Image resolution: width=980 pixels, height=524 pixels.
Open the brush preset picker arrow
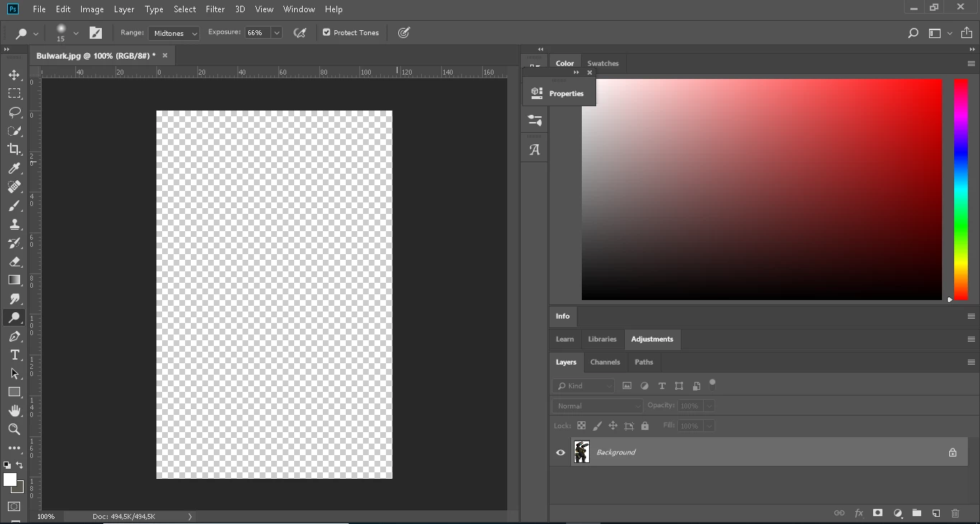pos(76,33)
